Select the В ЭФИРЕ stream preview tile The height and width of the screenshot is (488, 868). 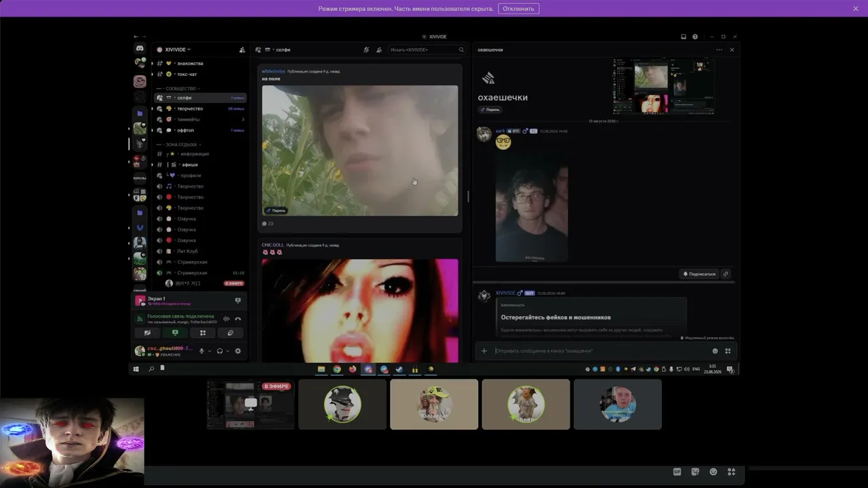click(251, 404)
